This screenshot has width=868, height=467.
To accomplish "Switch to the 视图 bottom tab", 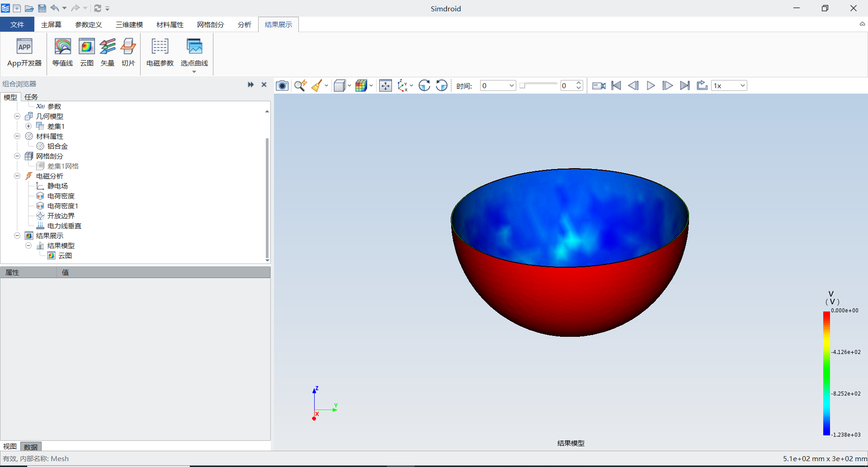I will 10,447.
